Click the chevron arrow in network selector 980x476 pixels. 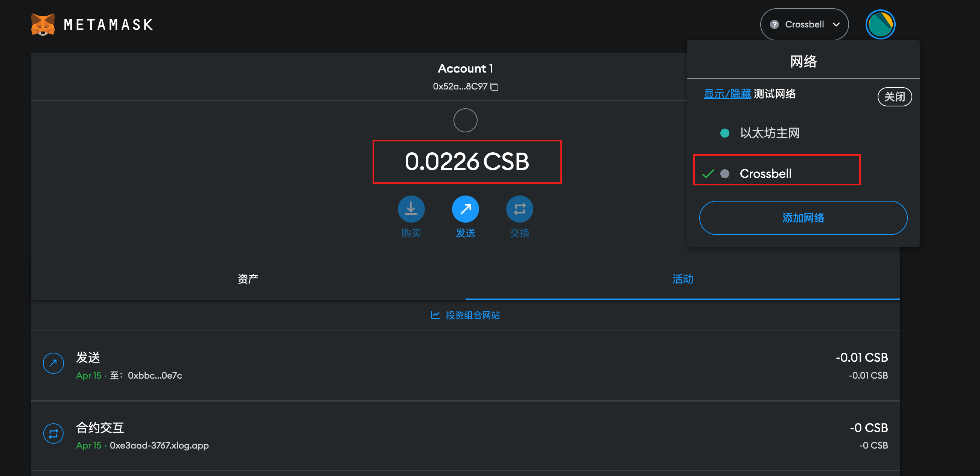836,25
